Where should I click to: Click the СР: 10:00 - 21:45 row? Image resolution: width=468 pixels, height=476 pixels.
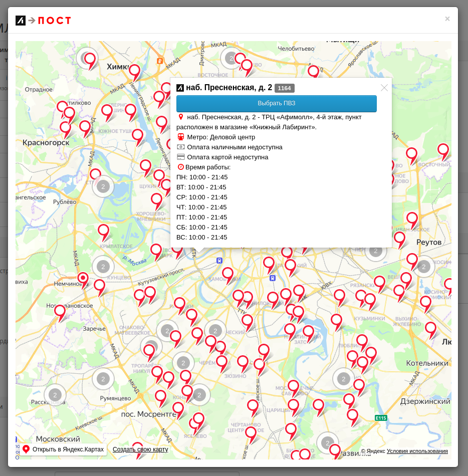point(202,197)
